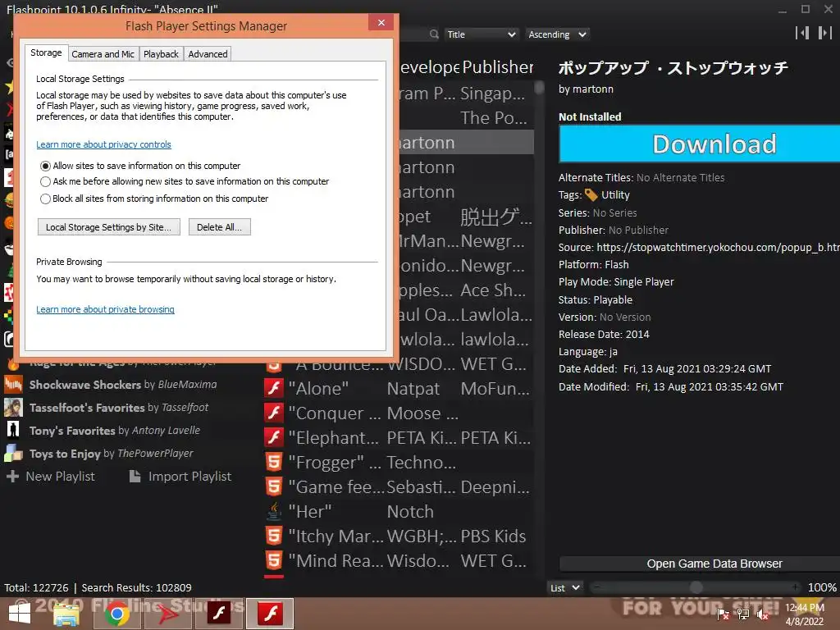Click the Import Playlist file icon

tap(135, 477)
